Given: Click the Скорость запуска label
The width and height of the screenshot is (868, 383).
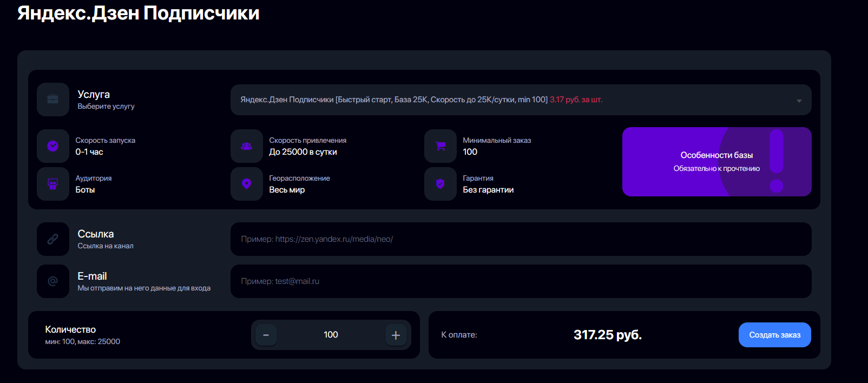Looking at the screenshot, I should click(106, 140).
